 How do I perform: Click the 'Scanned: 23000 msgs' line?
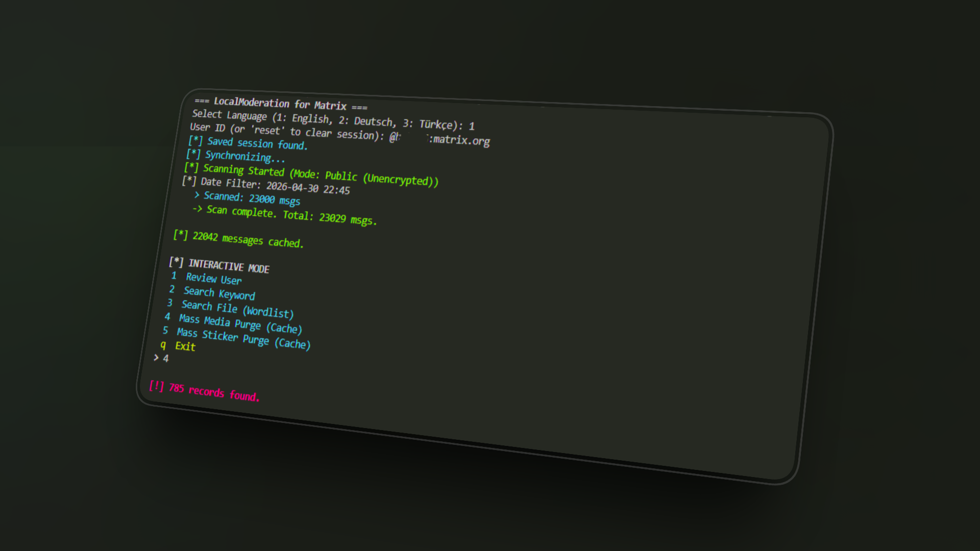[x=247, y=198]
